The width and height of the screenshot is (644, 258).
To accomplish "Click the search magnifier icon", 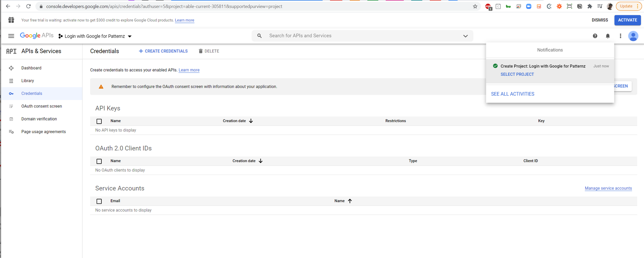I will coord(260,36).
